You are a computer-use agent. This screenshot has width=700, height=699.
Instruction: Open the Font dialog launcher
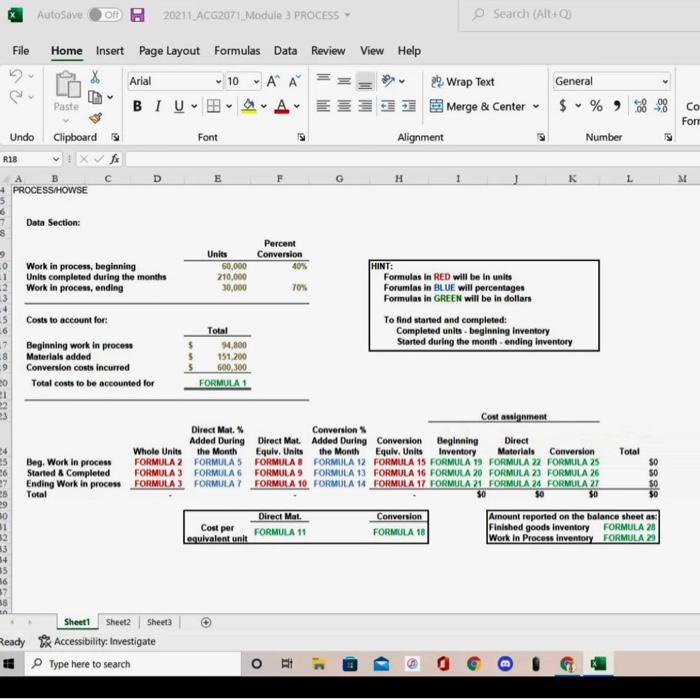point(301,137)
